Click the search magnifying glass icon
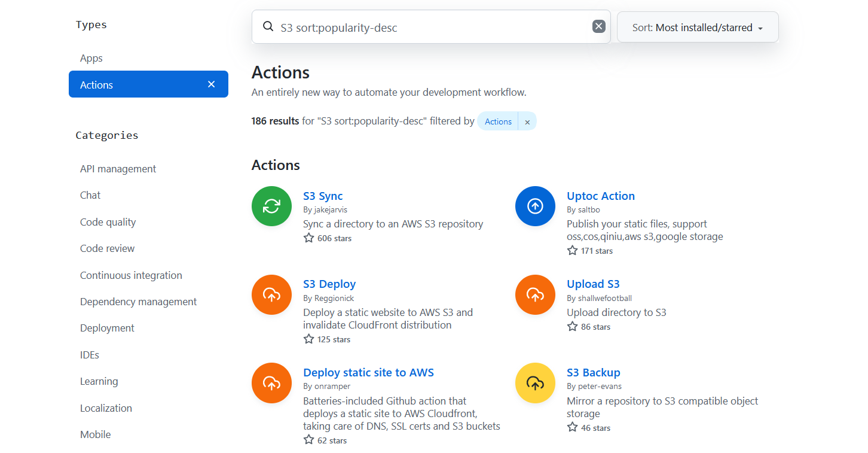 point(267,26)
